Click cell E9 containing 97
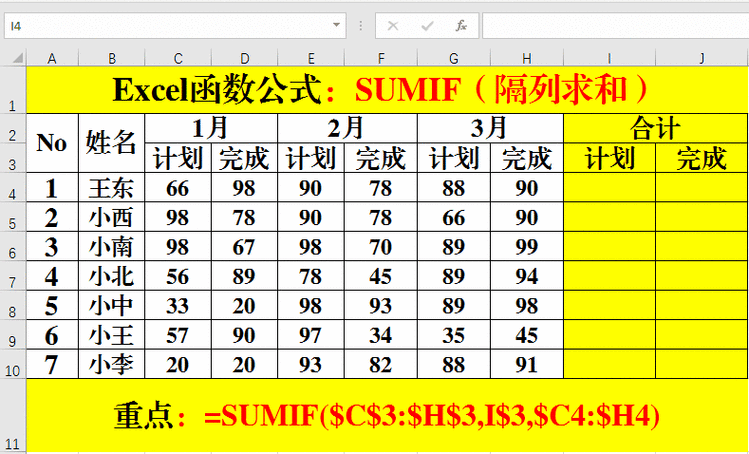The height and width of the screenshot is (454, 749). 311,335
